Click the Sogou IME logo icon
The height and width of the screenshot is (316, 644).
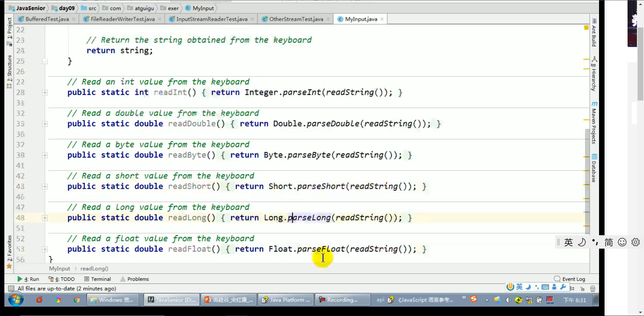tap(510, 287)
